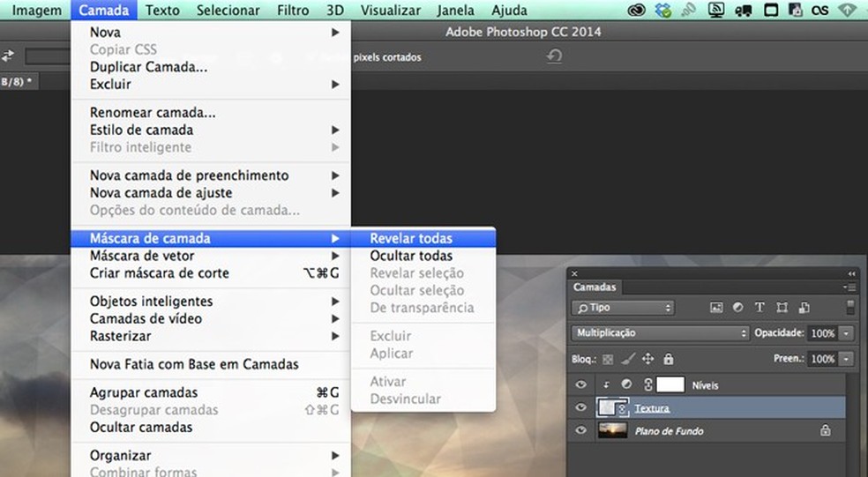868x477 pixels.
Task: Click Renomear camada... menu entry
Action: click(x=211, y=112)
